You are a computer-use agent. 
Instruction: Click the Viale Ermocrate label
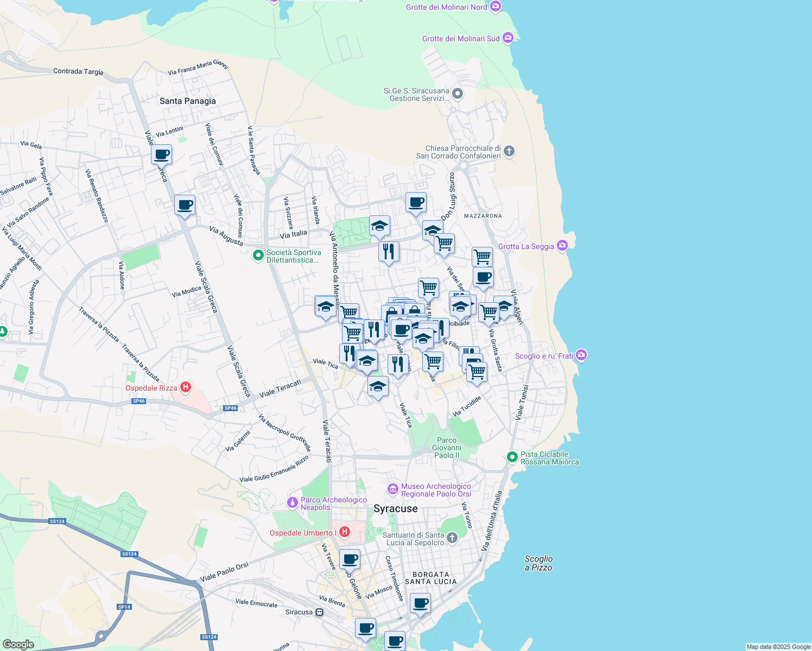pos(256,603)
